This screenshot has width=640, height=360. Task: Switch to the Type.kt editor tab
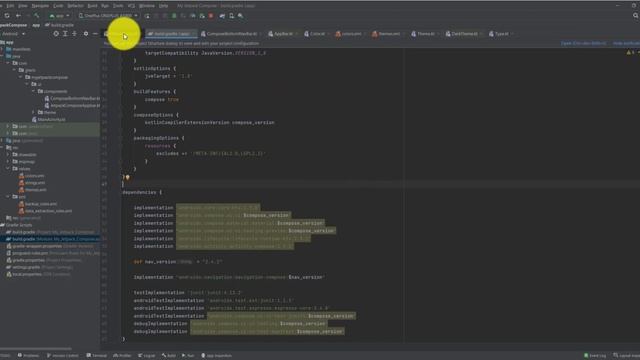[x=500, y=34]
